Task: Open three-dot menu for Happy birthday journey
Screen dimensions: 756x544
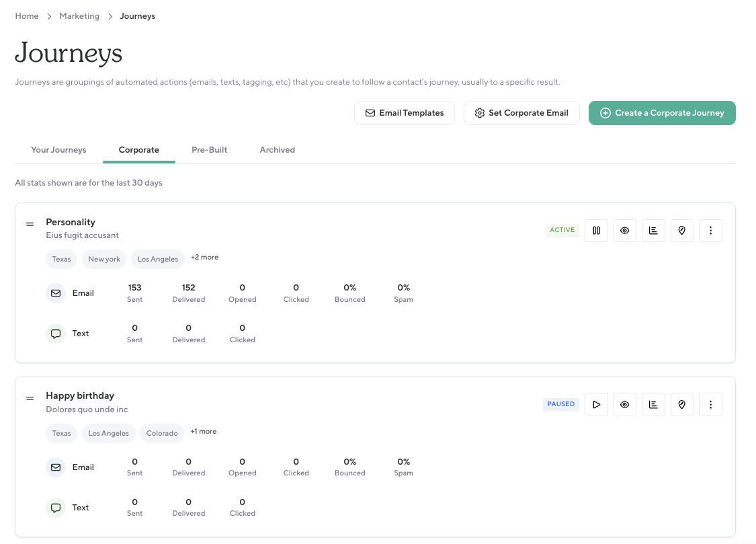Action: [x=710, y=405]
